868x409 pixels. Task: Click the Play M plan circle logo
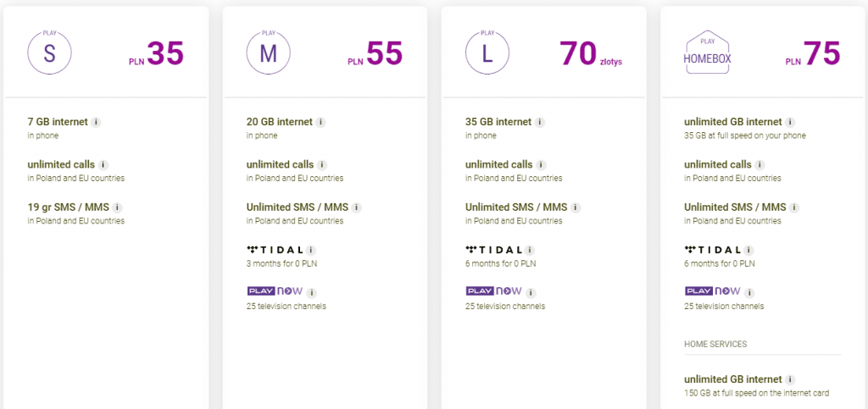pos(268,54)
